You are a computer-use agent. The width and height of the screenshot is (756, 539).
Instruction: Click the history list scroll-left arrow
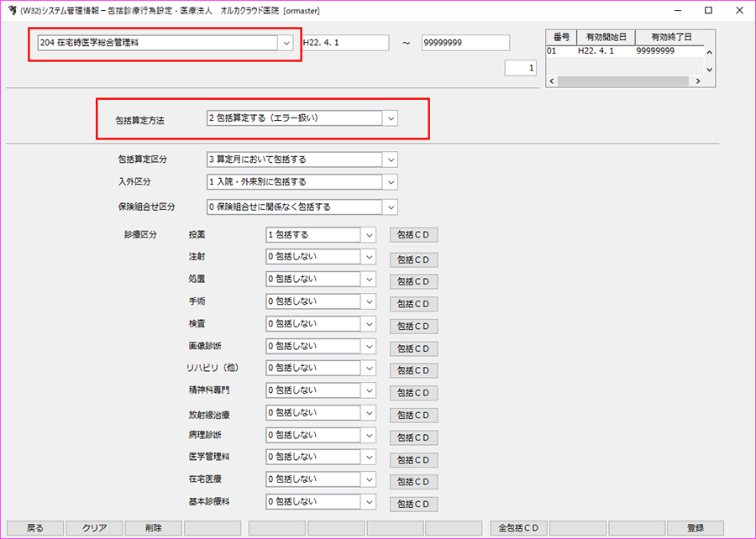click(x=552, y=81)
